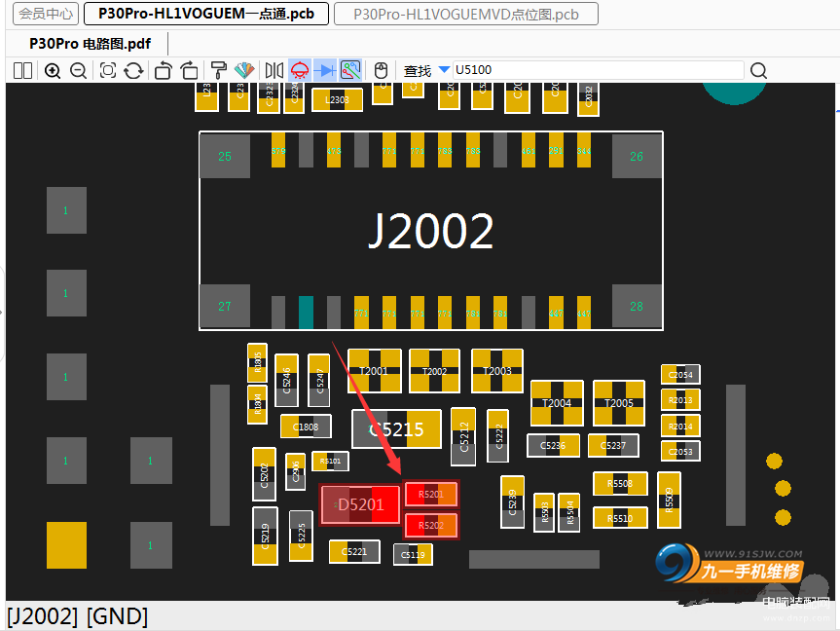840x631 pixels.
Task: Select component T2002
Action: click(x=434, y=371)
